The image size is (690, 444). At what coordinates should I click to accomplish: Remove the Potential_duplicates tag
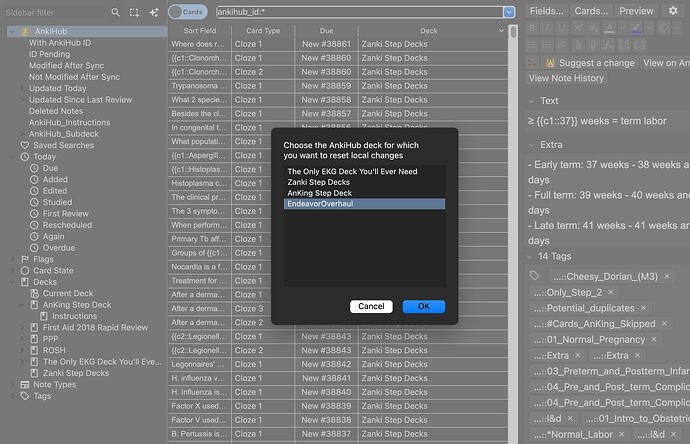tap(643, 308)
